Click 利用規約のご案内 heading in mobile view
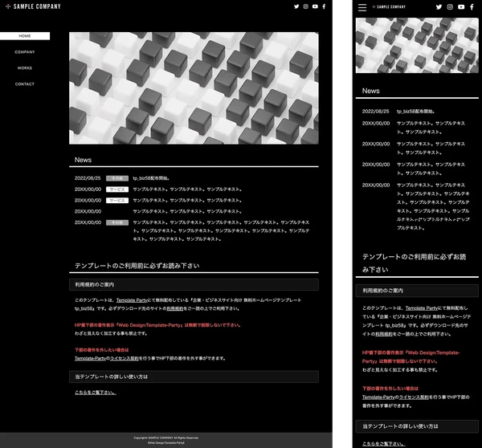 tap(417, 291)
